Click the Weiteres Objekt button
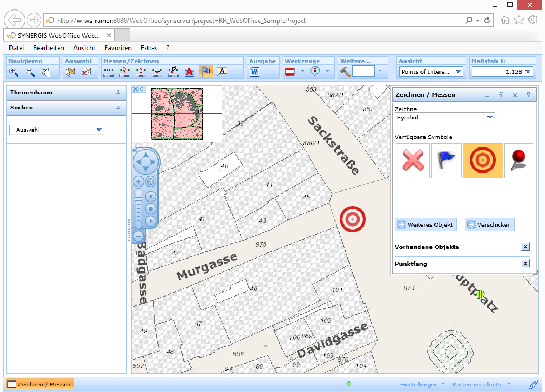Screen dimensions: 545x392 point(426,224)
